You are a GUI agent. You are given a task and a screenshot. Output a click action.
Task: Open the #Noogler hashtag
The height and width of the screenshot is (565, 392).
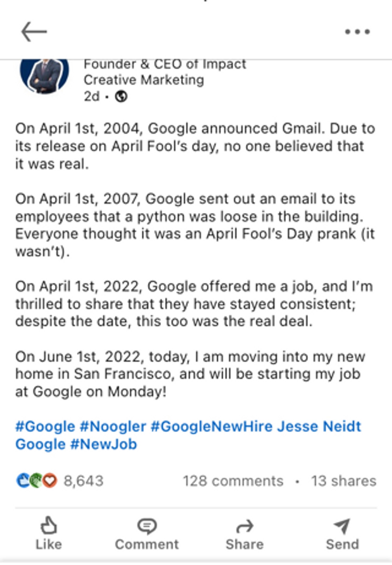click(x=113, y=427)
